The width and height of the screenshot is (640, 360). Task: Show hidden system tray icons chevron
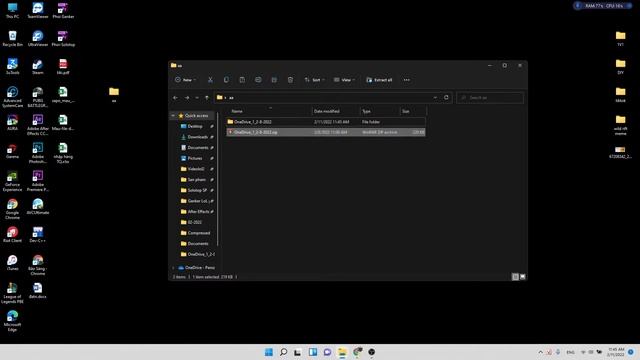point(540,352)
